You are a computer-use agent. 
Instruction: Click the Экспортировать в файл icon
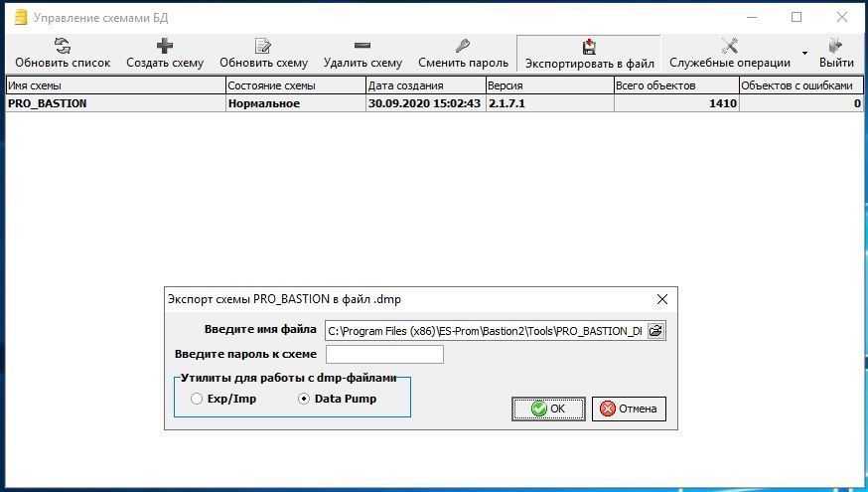pyautogui.click(x=589, y=46)
